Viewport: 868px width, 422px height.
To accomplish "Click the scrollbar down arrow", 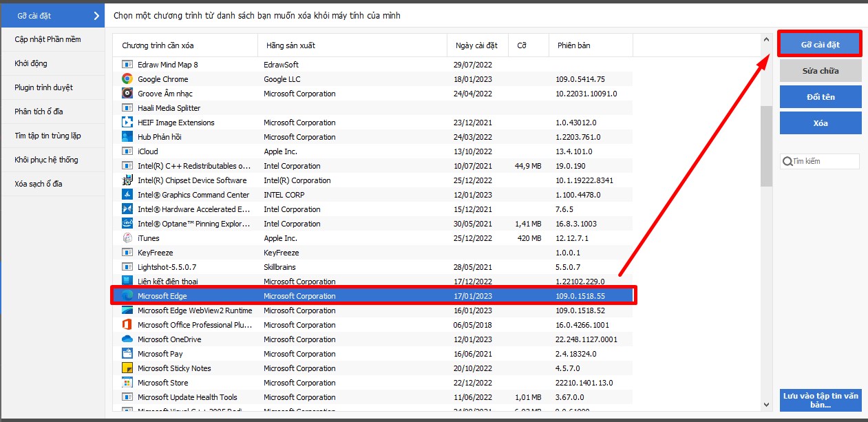I will coord(766,405).
